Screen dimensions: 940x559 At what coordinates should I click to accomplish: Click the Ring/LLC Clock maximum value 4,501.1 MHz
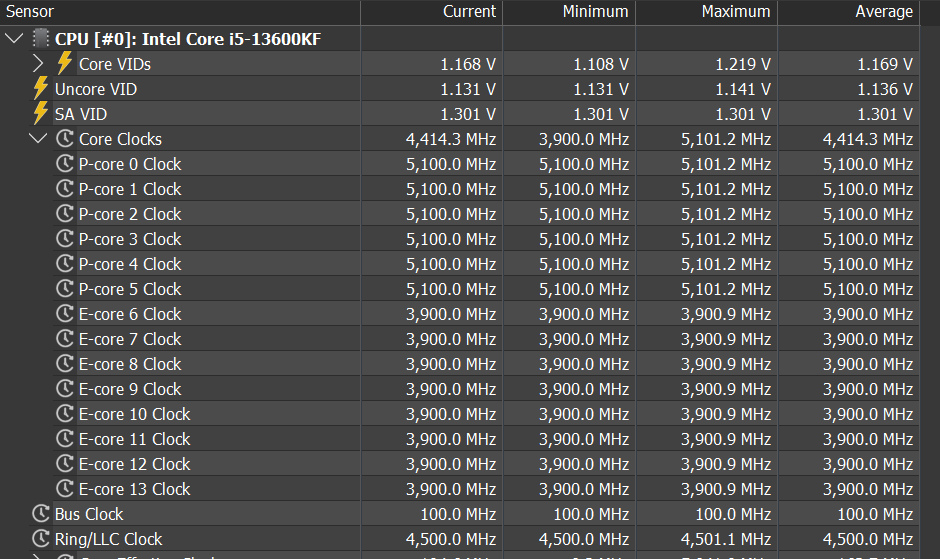pyautogui.click(x=727, y=539)
